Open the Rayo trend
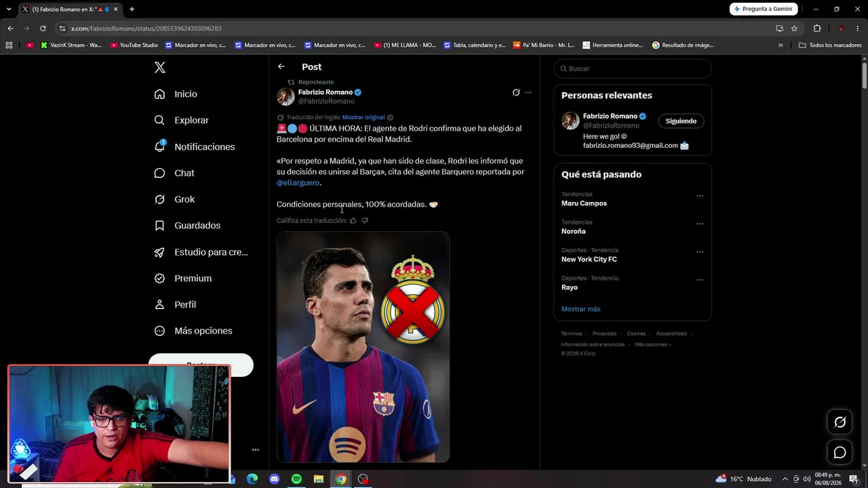The image size is (868, 488). coord(570,287)
